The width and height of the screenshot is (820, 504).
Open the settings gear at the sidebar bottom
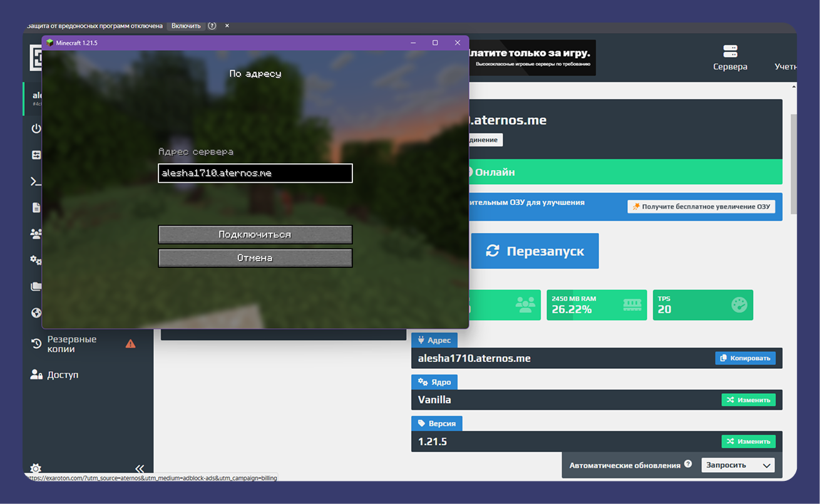tap(36, 468)
